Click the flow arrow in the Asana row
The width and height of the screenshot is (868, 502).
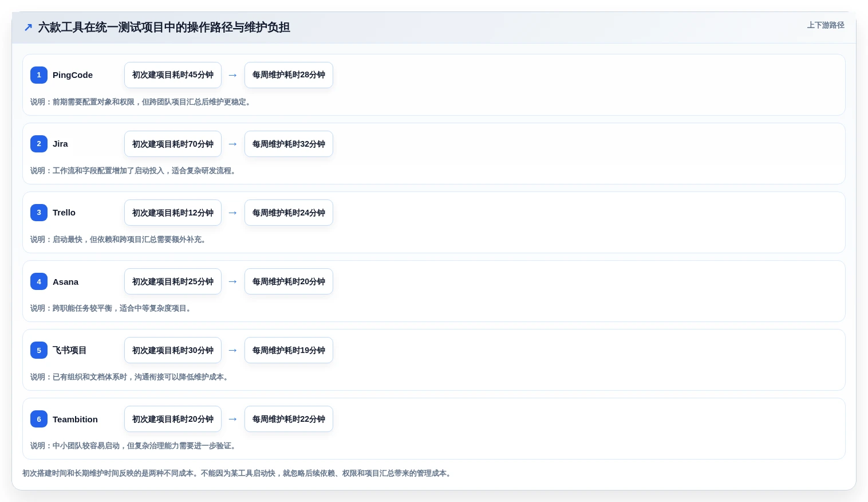point(233,281)
